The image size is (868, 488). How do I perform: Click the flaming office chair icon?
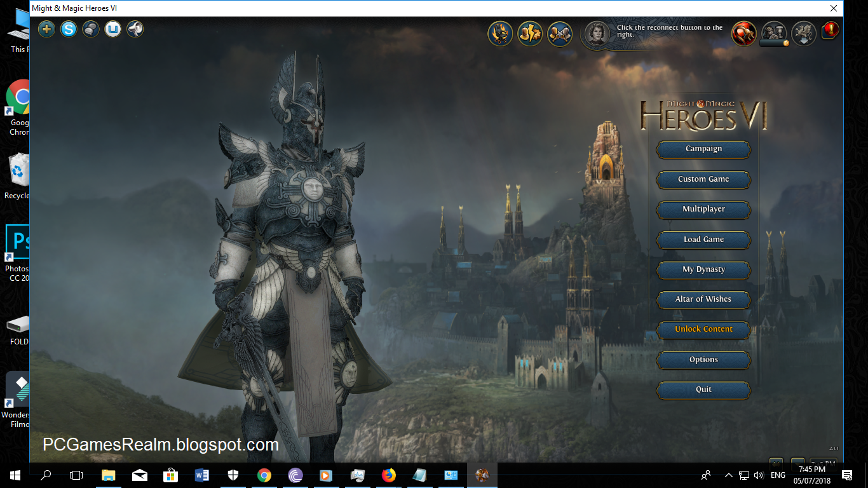click(x=501, y=34)
